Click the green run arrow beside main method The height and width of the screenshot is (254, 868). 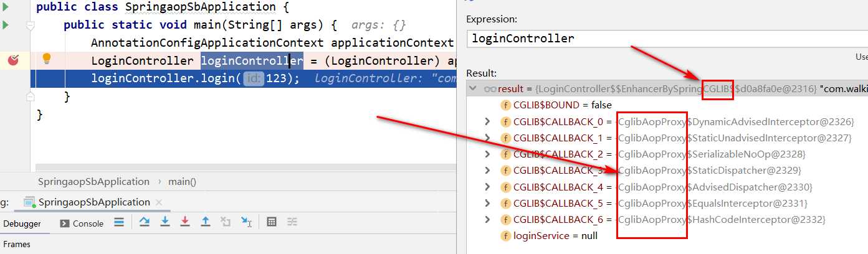point(5,25)
